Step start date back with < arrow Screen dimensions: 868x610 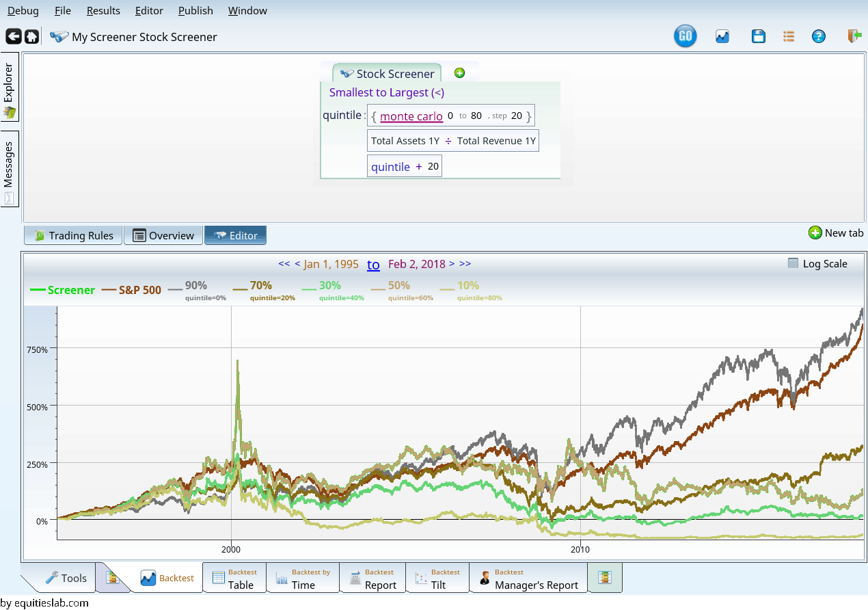pyautogui.click(x=297, y=264)
